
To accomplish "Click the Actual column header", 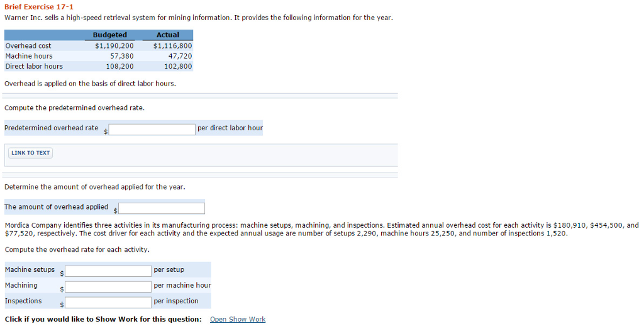I will [167, 35].
